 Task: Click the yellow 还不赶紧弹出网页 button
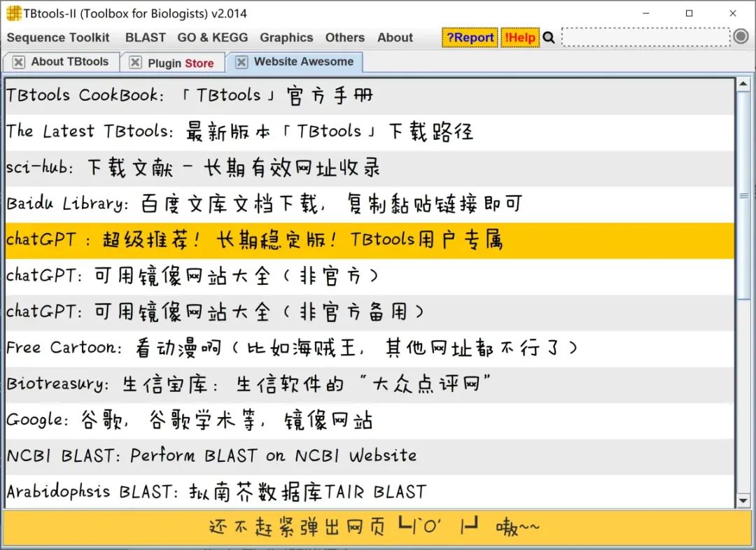click(x=376, y=528)
